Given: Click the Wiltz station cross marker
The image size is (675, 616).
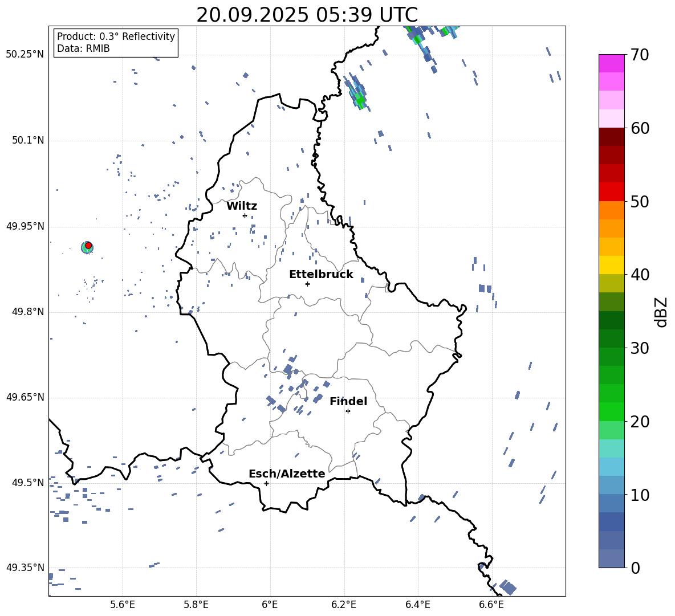Looking at the screenshot, I should (x=245, y=216).
